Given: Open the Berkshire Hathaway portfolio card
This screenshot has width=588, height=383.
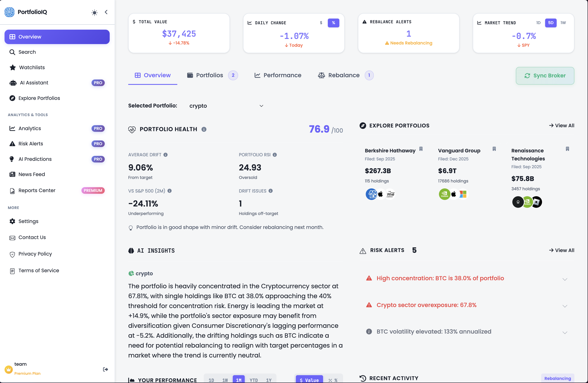Looking at the screenshot, I should click(x=390, y=151).
